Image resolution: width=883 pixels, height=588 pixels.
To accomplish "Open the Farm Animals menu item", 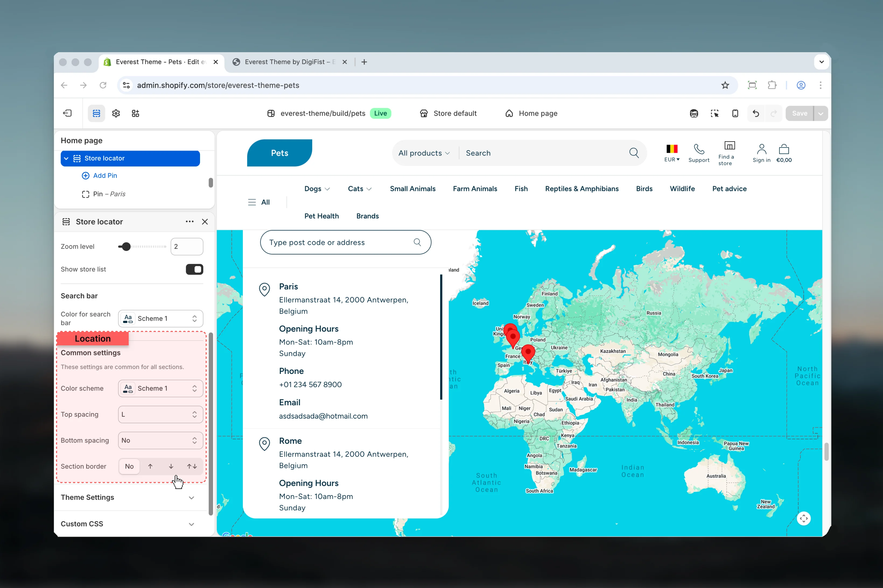I will point(475,189).
